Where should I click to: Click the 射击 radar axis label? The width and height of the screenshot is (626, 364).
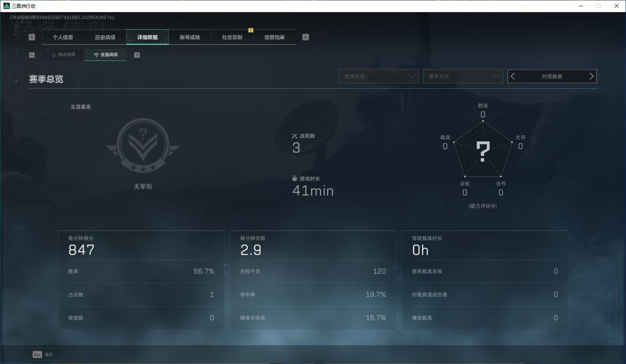coord(483,105)
